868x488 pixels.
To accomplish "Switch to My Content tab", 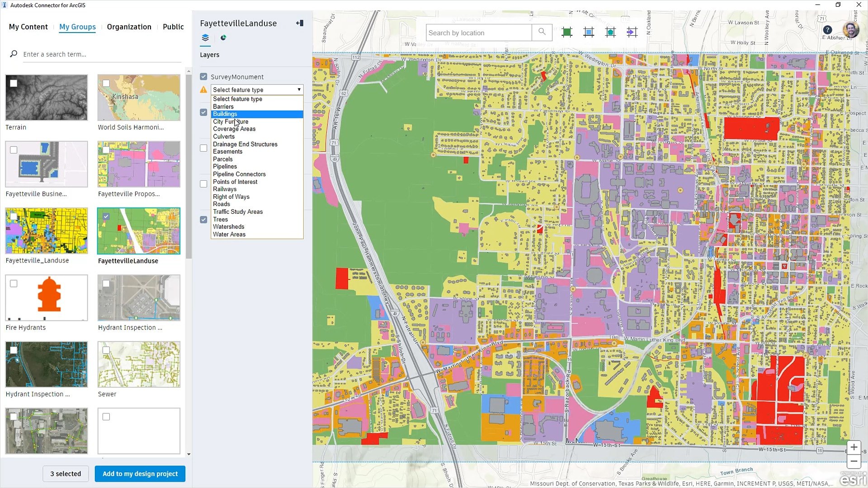I will pos(28,27).
